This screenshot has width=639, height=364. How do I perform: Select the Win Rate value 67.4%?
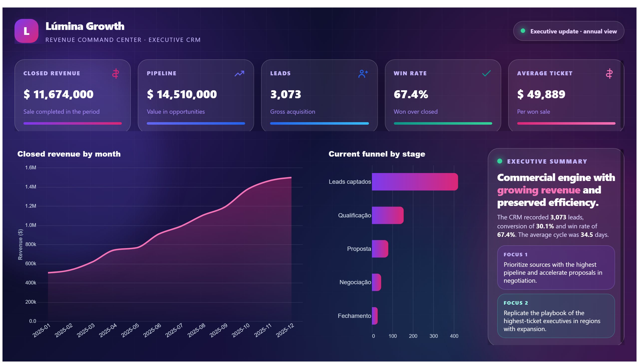[411, 94]
